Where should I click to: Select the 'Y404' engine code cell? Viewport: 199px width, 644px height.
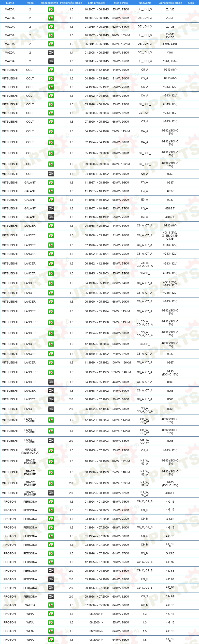point(170,53)
